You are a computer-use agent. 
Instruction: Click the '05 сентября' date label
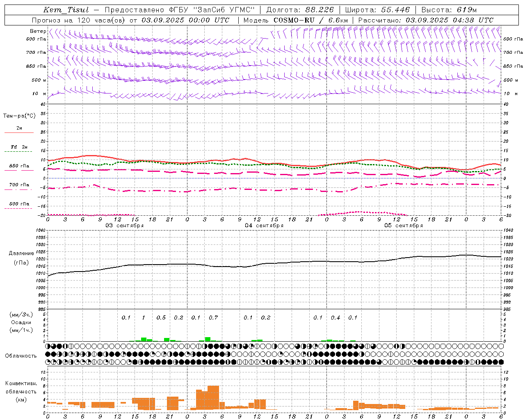(x=404, y=226)
